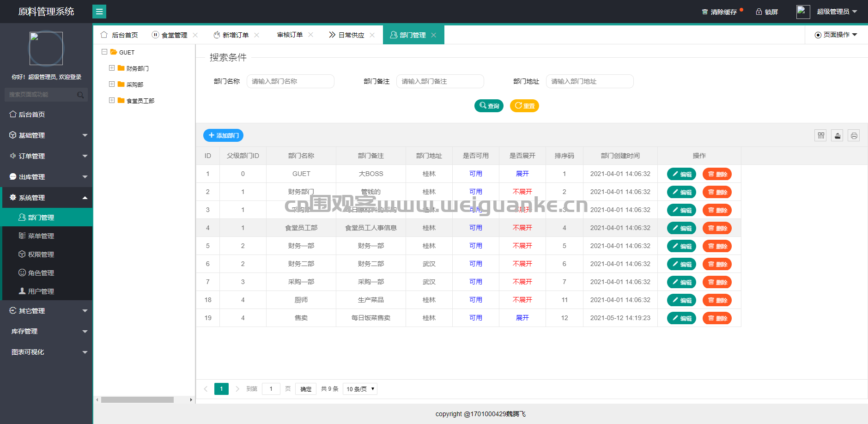Click the table export icon

pos(837,135)
